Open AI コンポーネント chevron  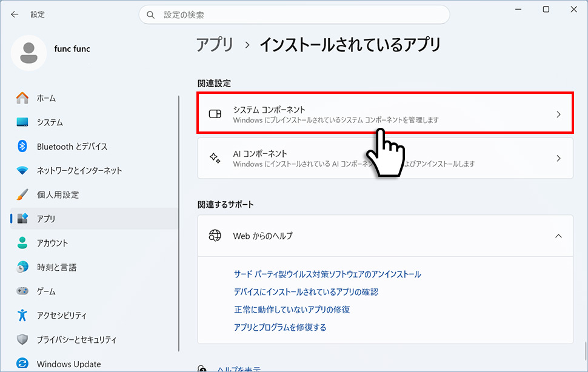[558, 158]
